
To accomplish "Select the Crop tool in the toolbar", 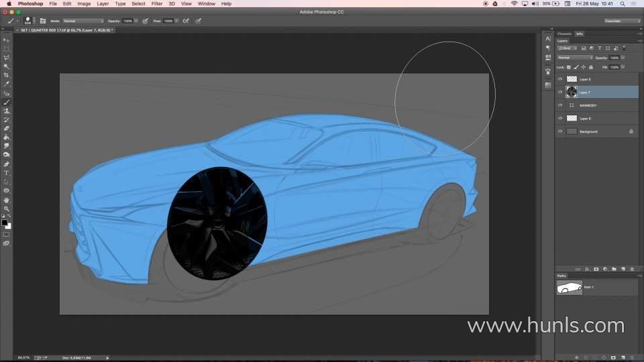I will pos(7,75).
